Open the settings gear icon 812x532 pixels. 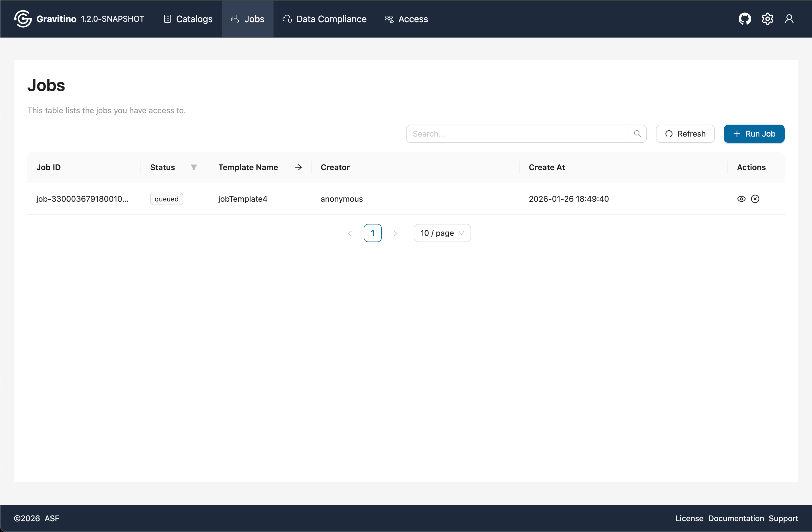[x=767, y=19]
